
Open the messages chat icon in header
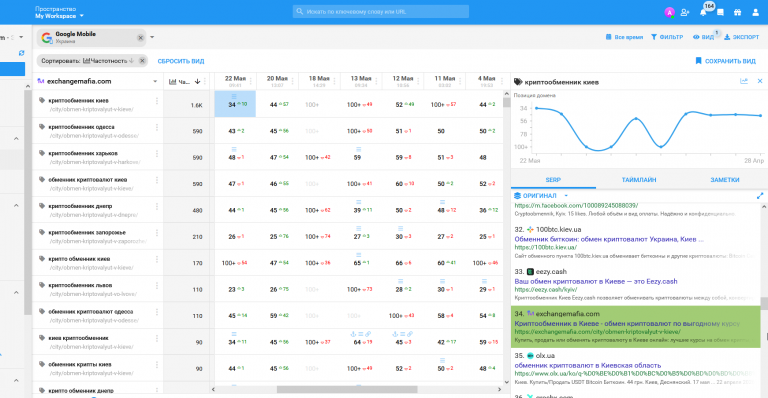click(720, 12)
